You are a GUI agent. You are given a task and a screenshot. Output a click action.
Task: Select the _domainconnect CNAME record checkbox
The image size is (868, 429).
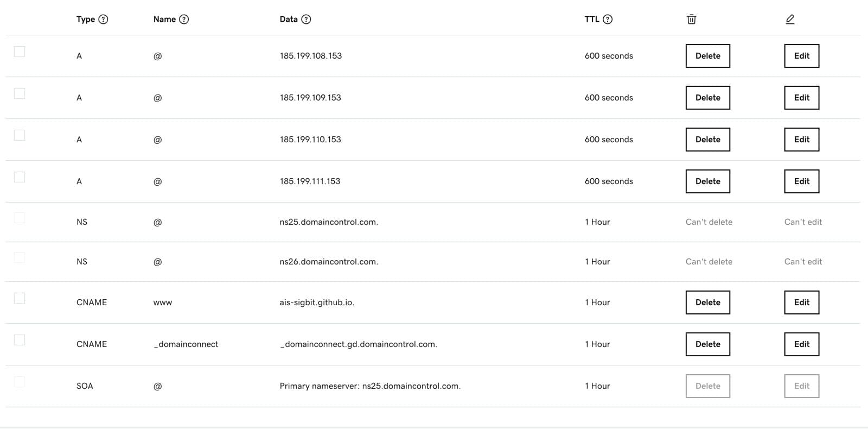pos(20,340)
